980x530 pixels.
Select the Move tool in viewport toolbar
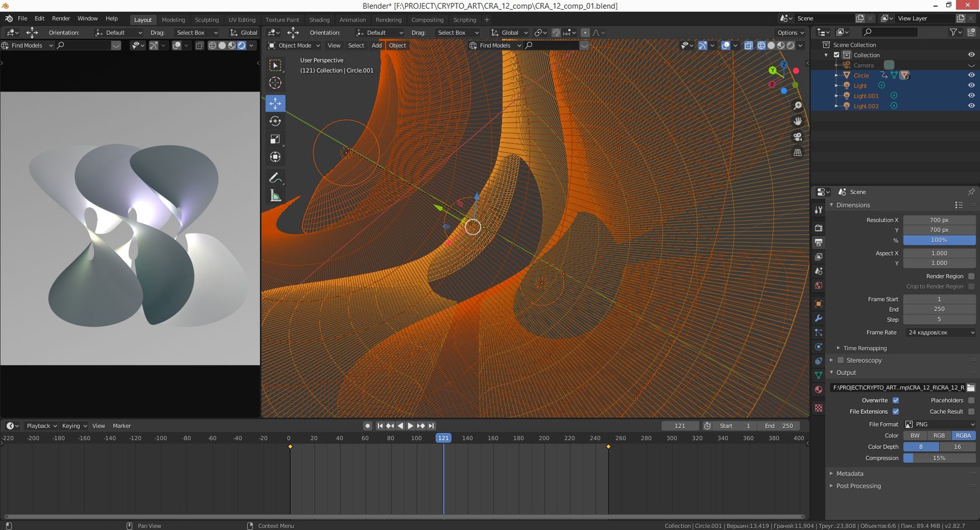point(275,103)
